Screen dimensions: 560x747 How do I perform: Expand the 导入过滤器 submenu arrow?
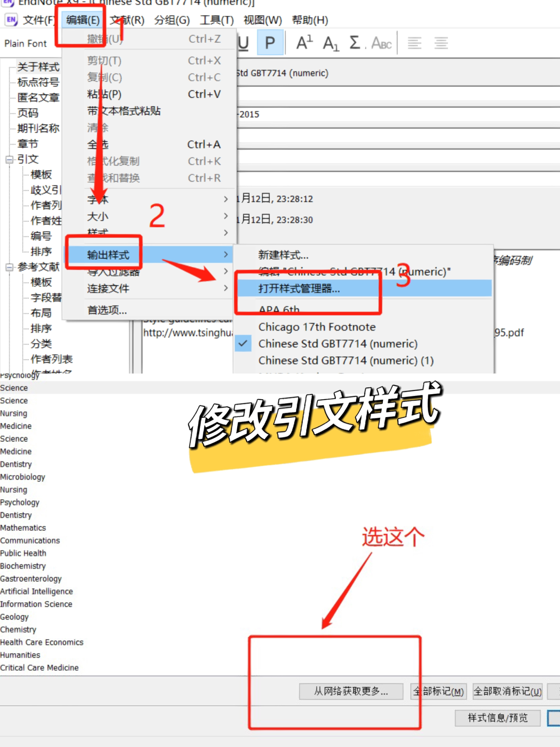click(226, 271)
